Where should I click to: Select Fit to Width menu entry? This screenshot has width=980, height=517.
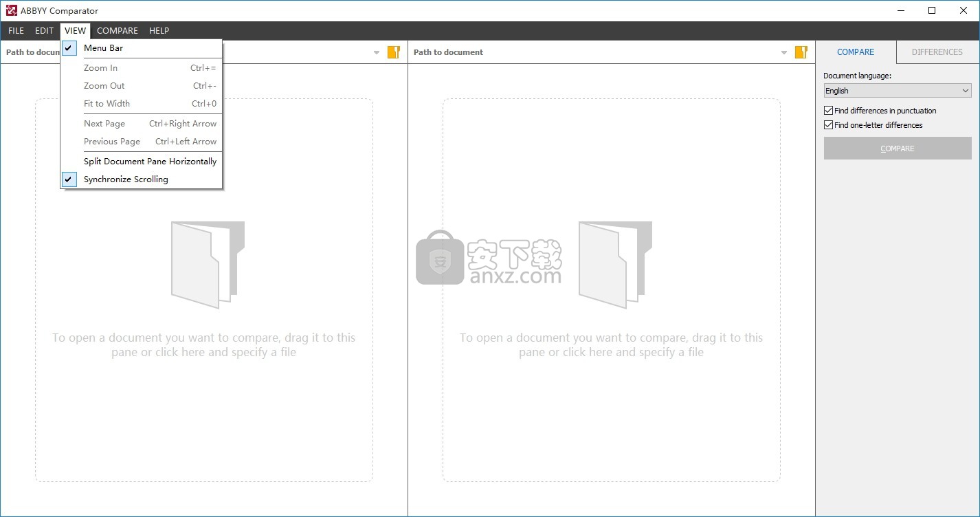point(142,104)
